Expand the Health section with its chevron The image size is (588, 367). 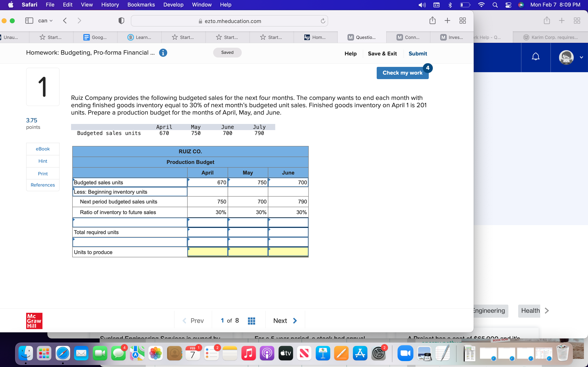[546, 311]
